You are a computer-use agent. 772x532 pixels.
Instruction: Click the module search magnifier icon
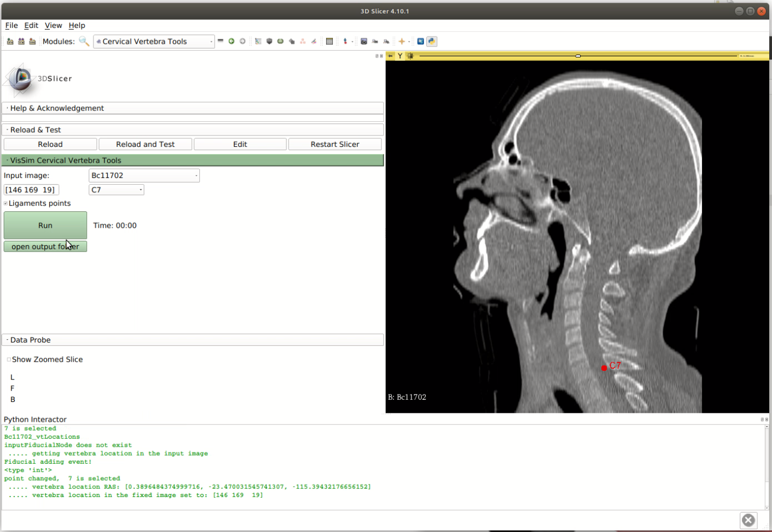[84, 42]
